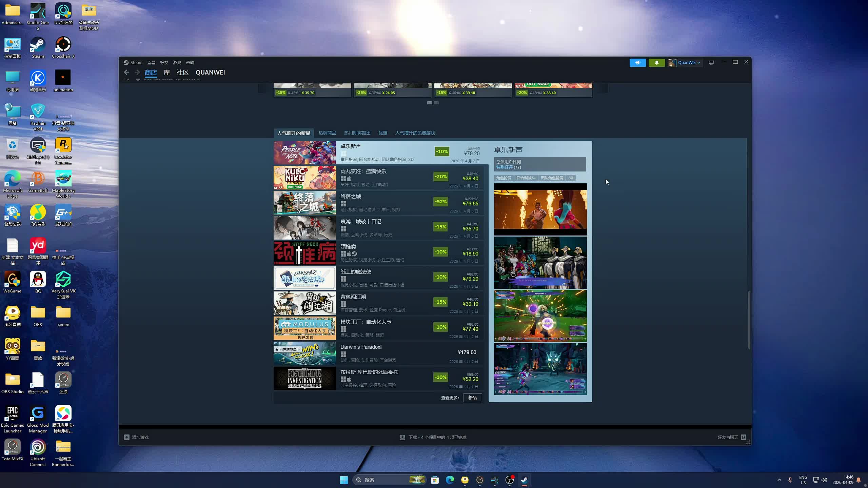
Task: Open the green notifications bell
Action: point(656,63)
